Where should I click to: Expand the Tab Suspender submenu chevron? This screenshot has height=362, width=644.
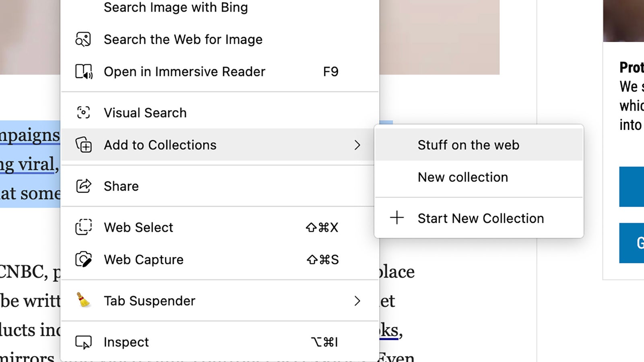pos(358,301)
